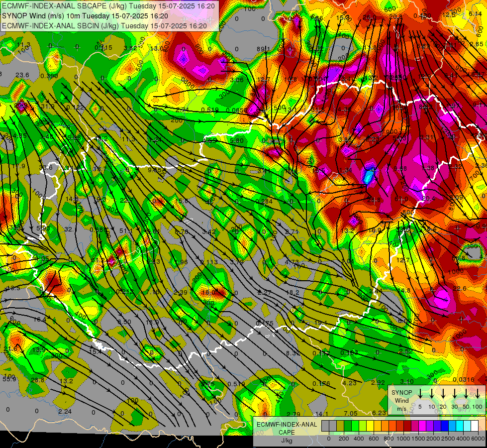Select the bright magenta CAPE legend swatch
Screen dimensions: 487x448
(422, 426)
